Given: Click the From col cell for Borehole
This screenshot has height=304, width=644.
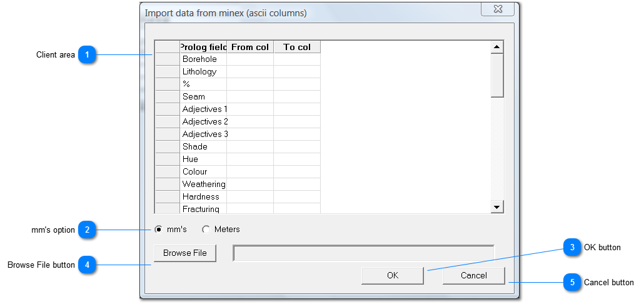Looking at the screenshot, I should coord(250,59).
